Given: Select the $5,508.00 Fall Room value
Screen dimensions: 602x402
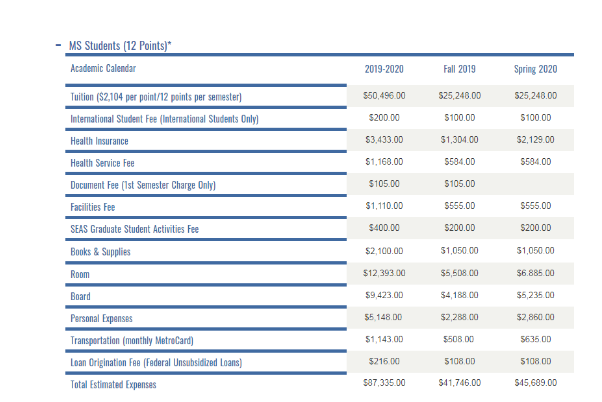Looking at the screenshot, I should pyautogui.click(x=459, y=273).
